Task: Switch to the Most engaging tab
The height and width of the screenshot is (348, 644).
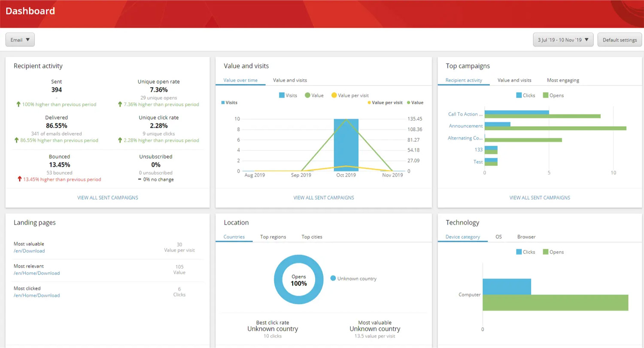Action: point(563,80)
